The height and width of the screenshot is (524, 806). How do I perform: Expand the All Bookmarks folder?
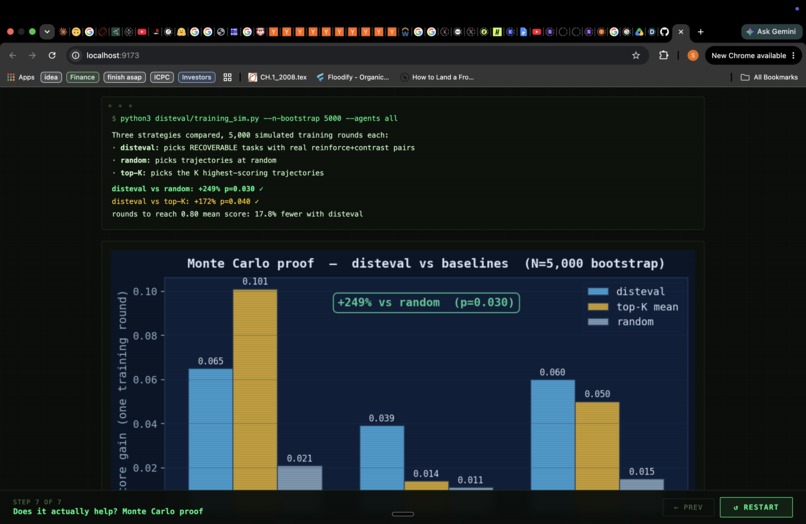tap(769, 77)
